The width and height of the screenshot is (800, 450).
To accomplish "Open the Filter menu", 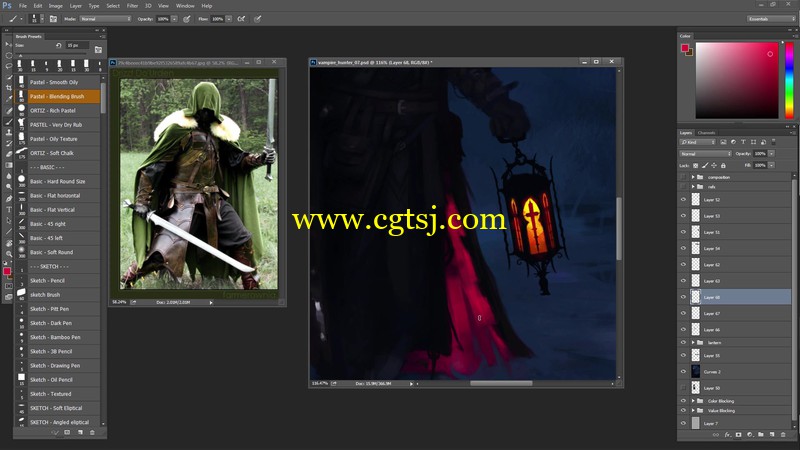I will pyautogui.click(x=132, y=6).
